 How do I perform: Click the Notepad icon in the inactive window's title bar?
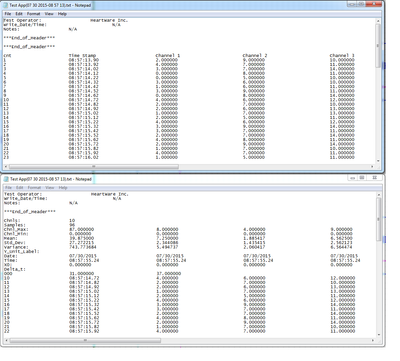pos(6,179)
